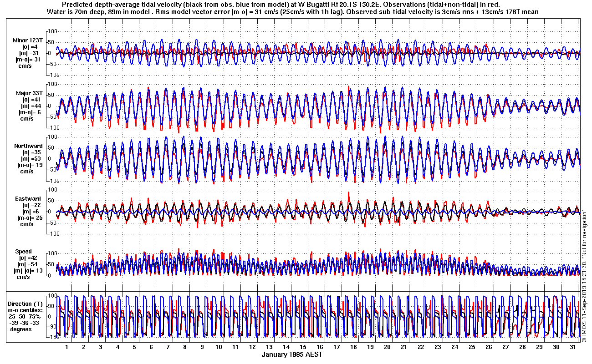
Task: Click the '|m| =44' value in the Major panel
Action: coord(31,106)
